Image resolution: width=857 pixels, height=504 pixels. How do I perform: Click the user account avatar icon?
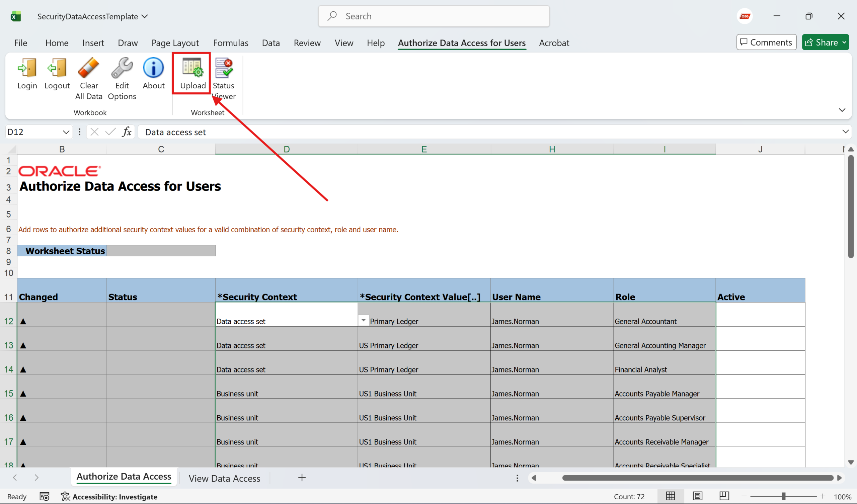745,16
